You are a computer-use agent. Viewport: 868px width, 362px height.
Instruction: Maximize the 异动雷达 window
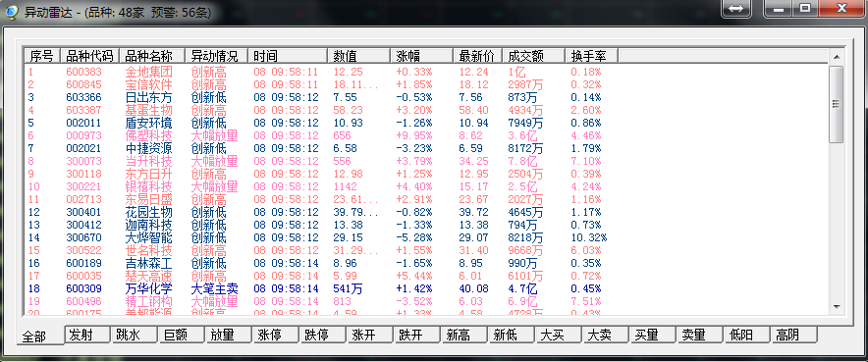(x=805, y=9)
